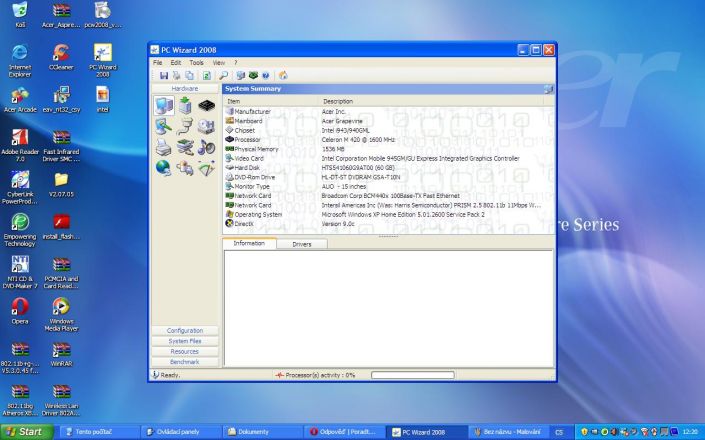Open the CCleaner desktop shortcut

tap(61, 58)
